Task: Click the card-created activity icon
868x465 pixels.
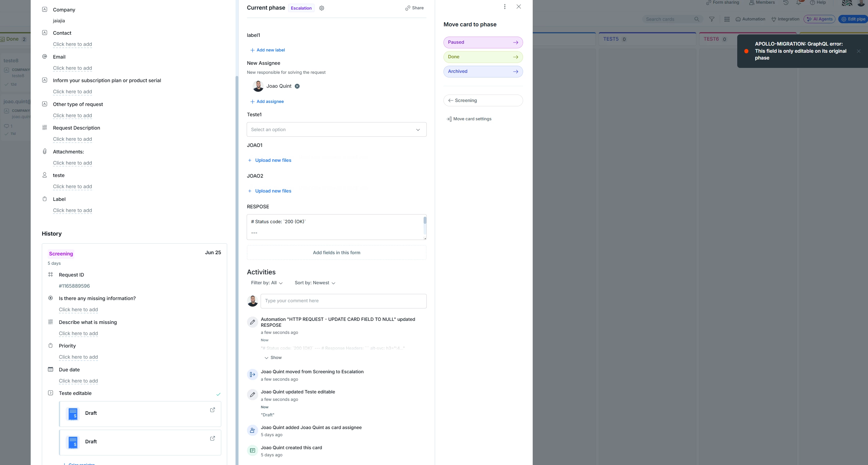Action: click(x=252, y=450)
